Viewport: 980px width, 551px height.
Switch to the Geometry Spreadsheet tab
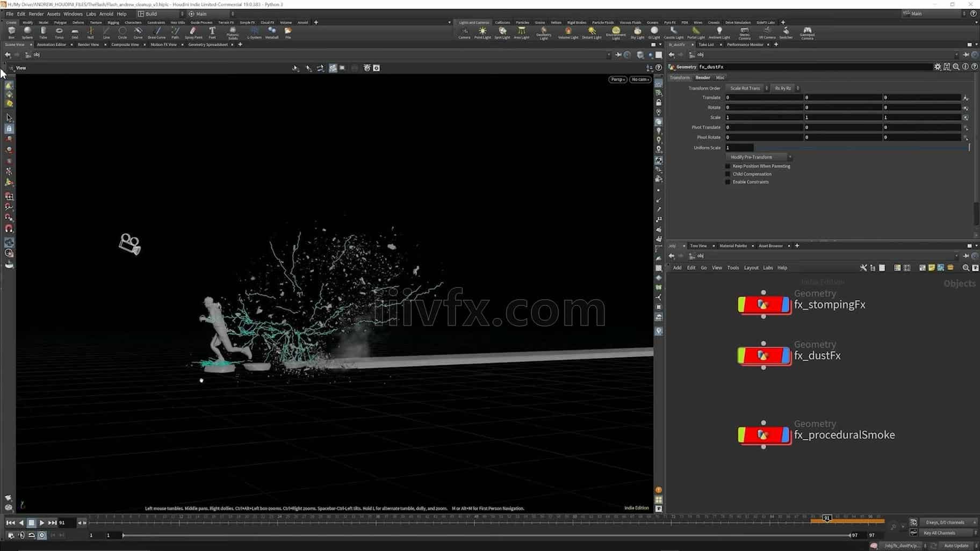208,45
